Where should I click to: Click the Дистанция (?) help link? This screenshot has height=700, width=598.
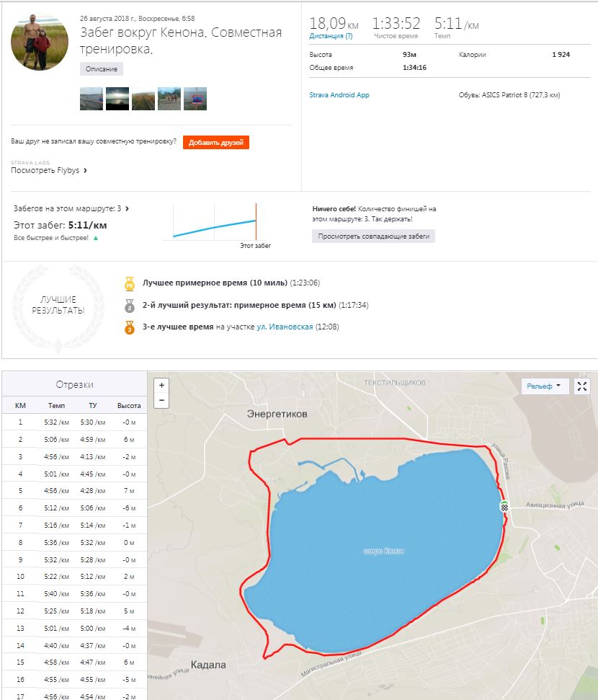[x=331, y=35]
